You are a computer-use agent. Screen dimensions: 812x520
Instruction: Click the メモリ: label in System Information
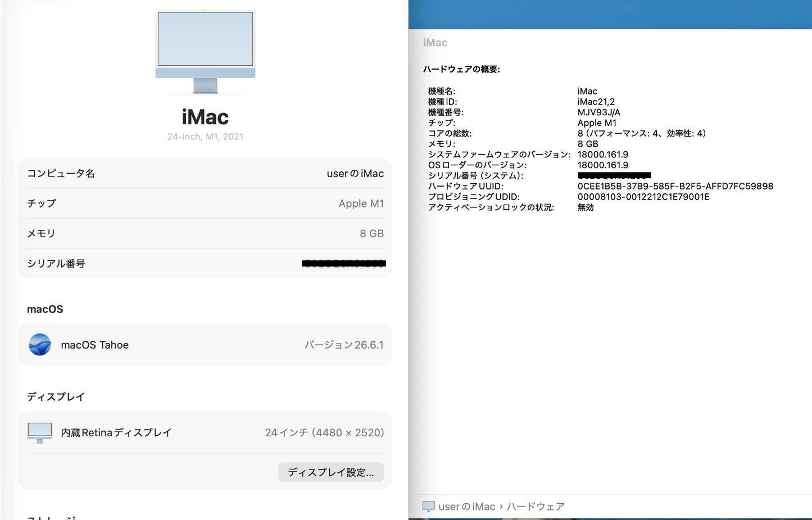tap(442, 144)
